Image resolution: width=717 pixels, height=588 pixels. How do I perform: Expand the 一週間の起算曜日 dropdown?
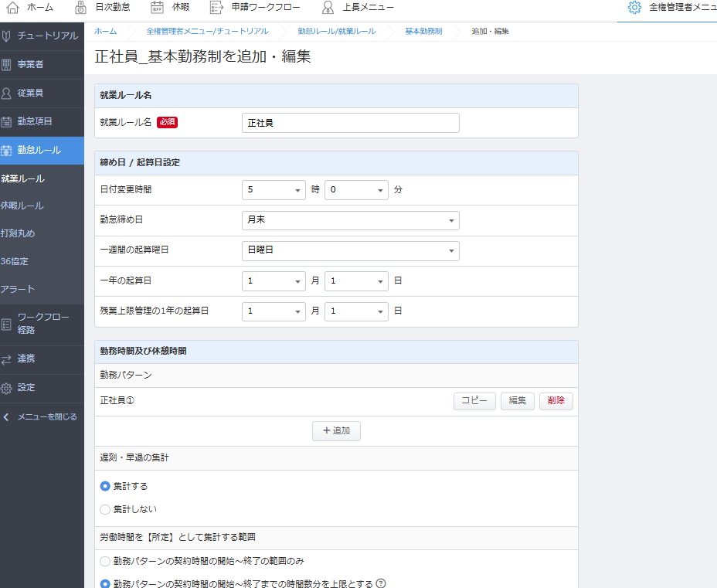350,251
